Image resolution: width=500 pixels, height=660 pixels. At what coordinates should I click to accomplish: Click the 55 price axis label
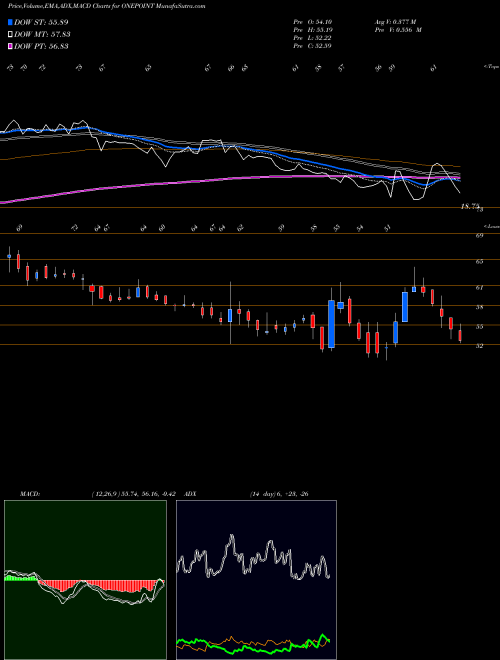(479, 327)
